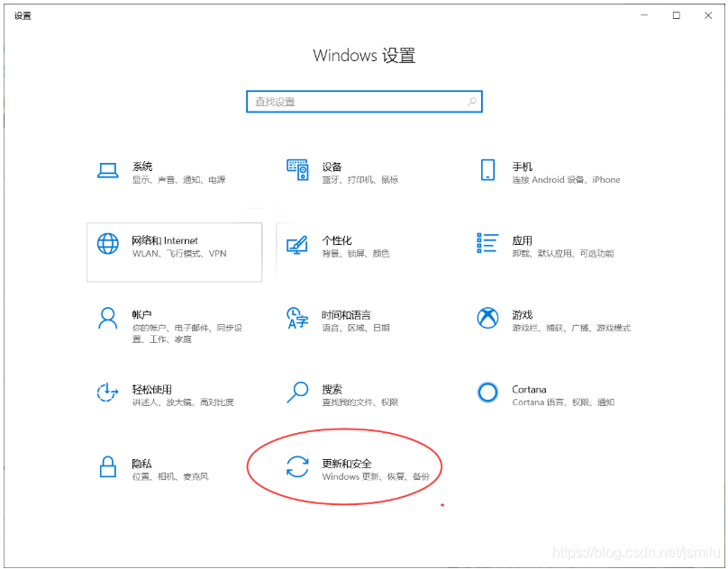This screenshot has width=728, height=569.
Task: Click the 设备 keyboard-speaker icon
Action: (x=297, y=170)
